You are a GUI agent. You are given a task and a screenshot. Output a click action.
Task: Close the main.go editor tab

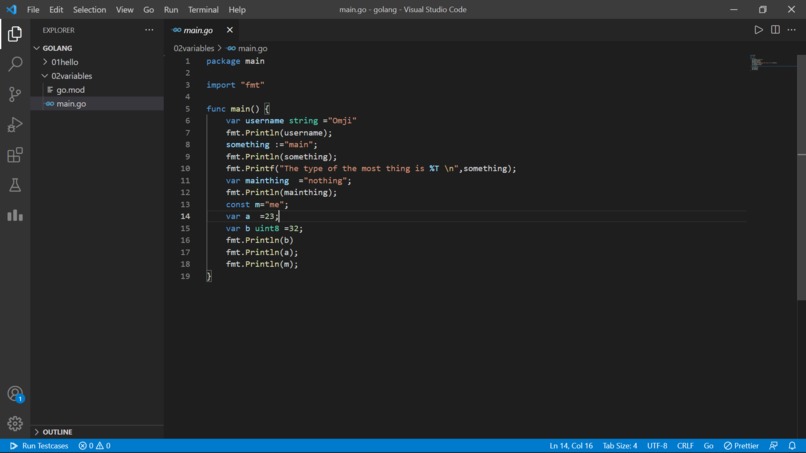(x=230, y=30)
